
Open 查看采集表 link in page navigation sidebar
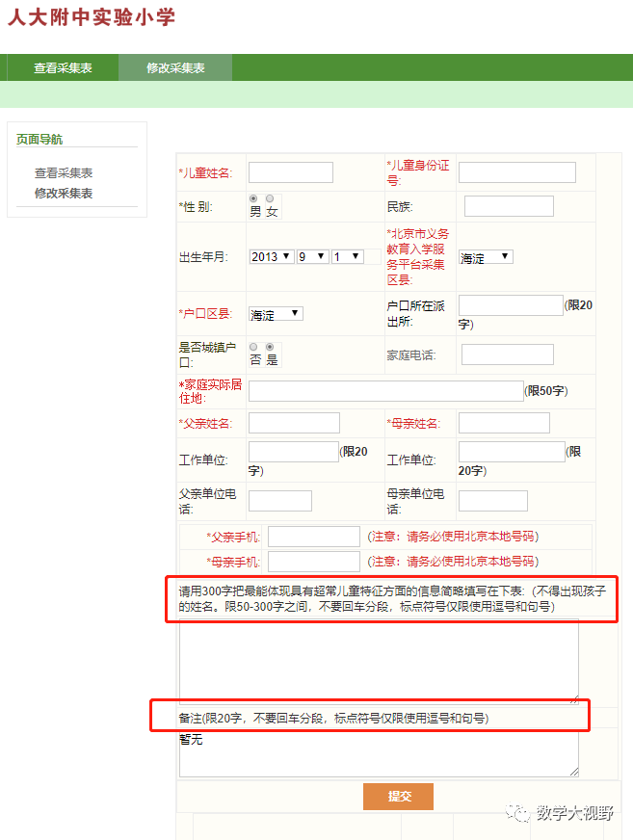pyautogui.click(x=64, y=173)
